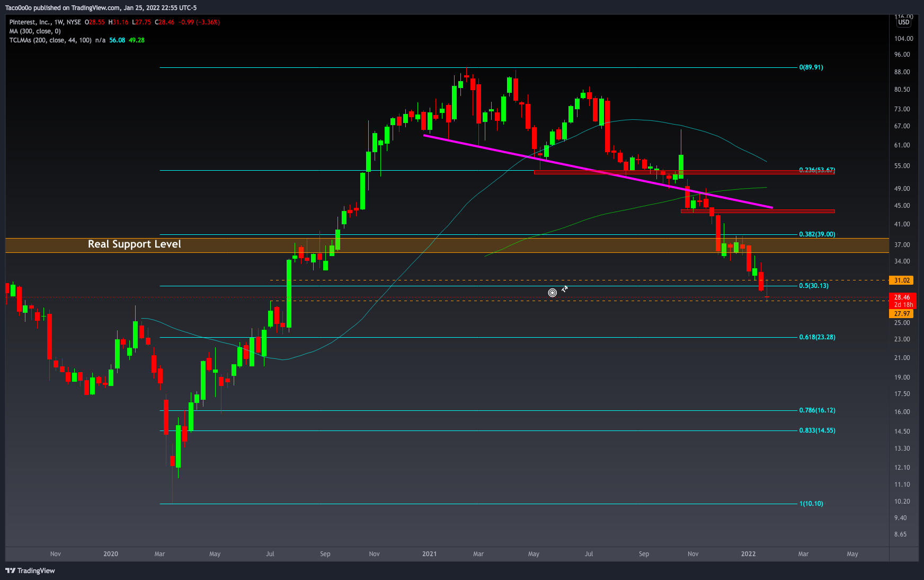Select the 0(89.91) Fibonacci level label

[x=811, y=67]
